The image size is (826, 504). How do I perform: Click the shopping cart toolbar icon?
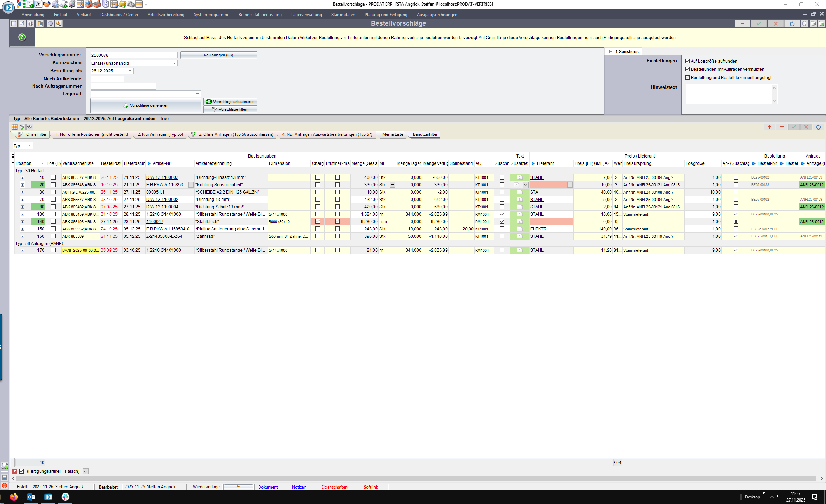(x=72, y=4)
